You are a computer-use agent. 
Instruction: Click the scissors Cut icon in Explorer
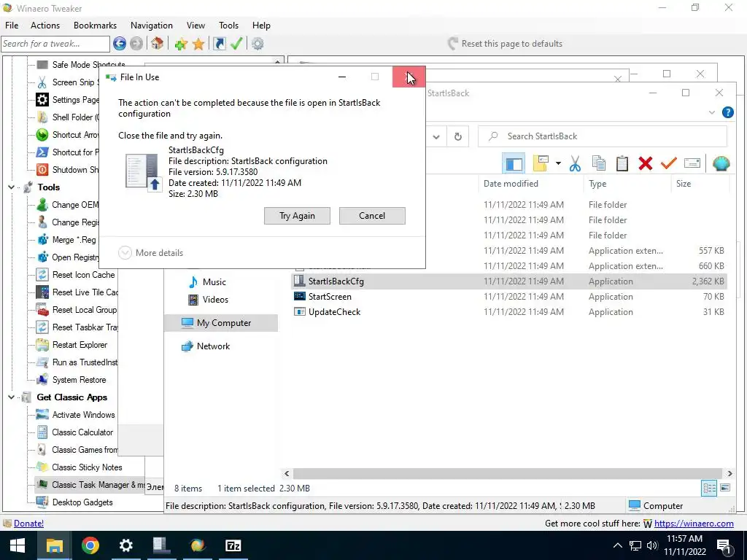click(575, 164)
